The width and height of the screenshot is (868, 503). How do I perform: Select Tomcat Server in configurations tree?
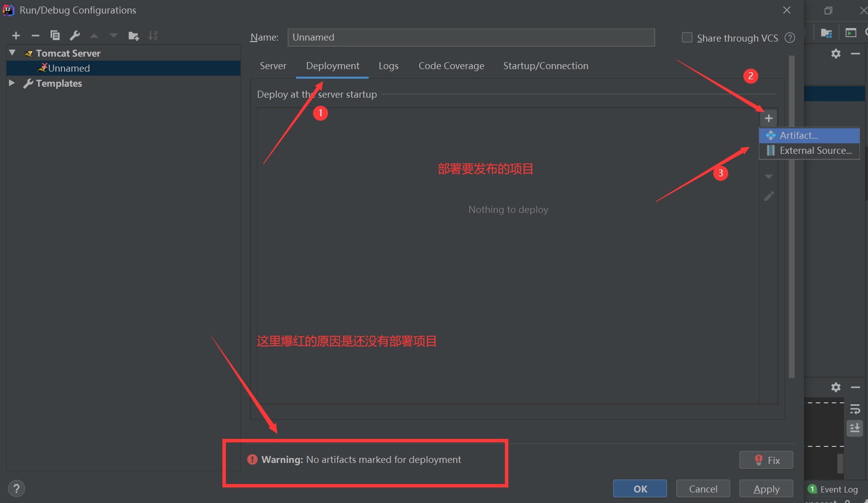(68, 53)
